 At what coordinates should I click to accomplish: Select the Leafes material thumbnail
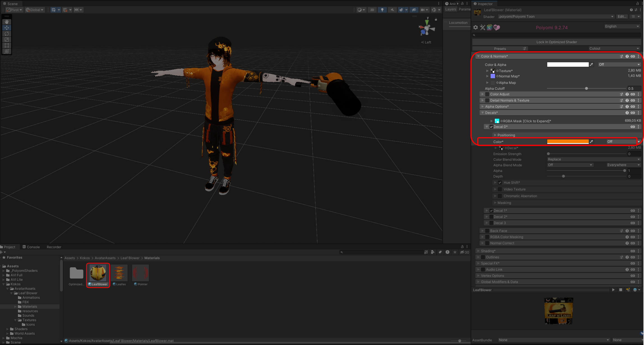pyautogui.click(x=119, y=273)
